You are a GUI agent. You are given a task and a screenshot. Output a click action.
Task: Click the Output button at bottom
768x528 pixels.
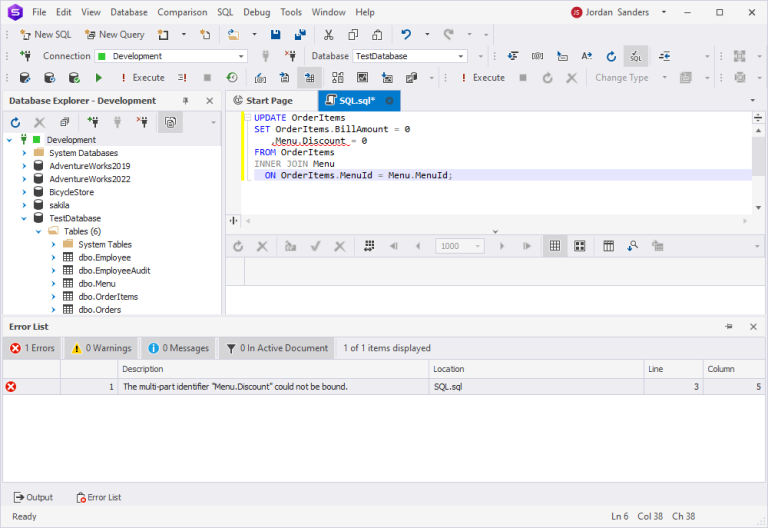pyautogui.click(x=33, y=497)
